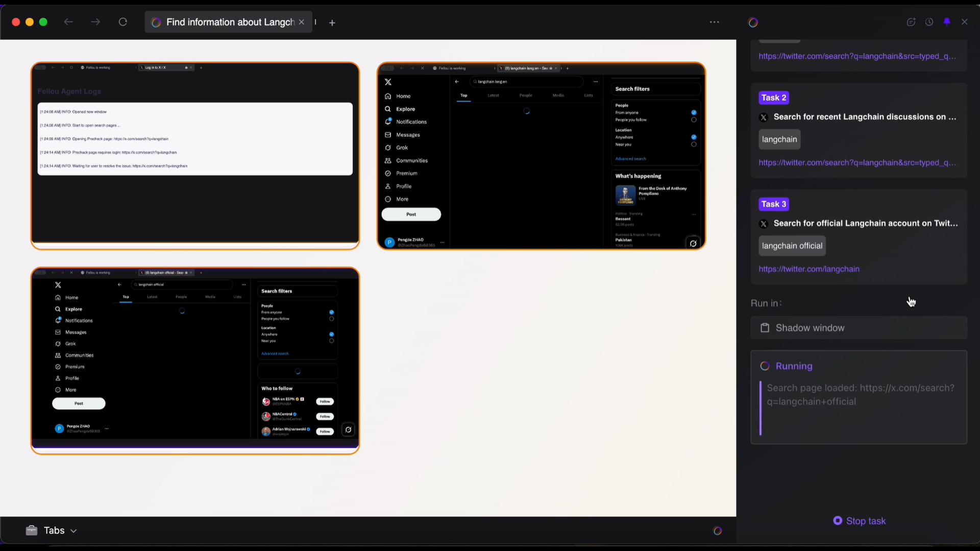The image size is (980, 551).
Task: Click the Running status label
Action: pyautogui.click(x=794, y=366)
